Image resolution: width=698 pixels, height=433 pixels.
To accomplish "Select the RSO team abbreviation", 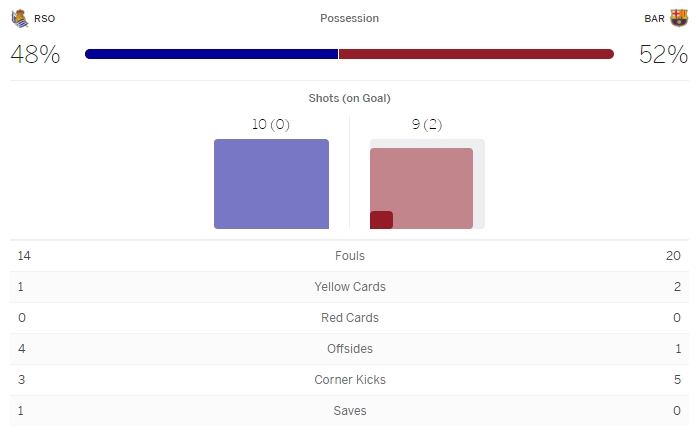I will point(45,18).
